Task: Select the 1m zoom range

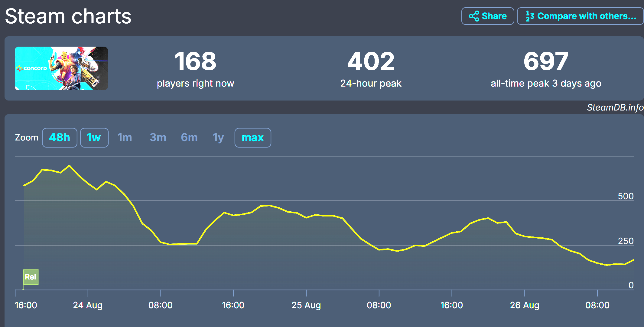Action: pos(125,138)
